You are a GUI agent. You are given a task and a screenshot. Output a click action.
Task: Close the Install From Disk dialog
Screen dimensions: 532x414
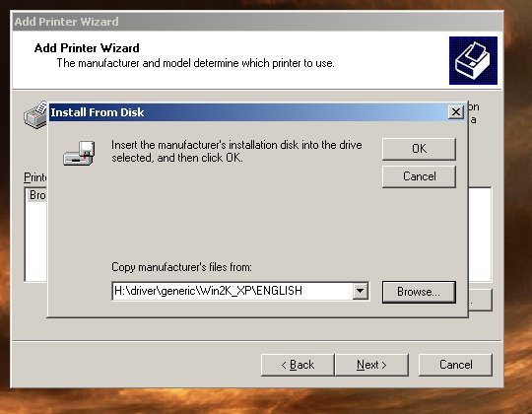coord(456,111)
